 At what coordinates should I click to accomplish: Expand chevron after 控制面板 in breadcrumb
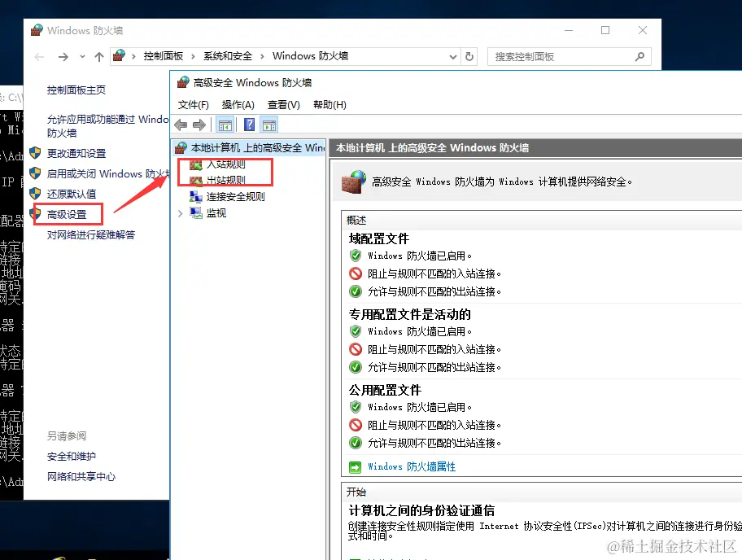coord(193,57)
